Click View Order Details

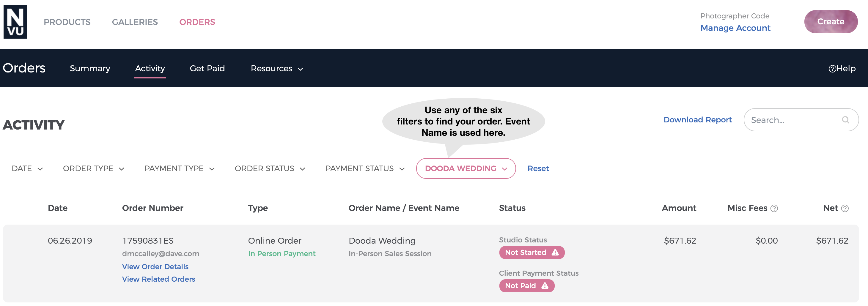tap(155, 266)
